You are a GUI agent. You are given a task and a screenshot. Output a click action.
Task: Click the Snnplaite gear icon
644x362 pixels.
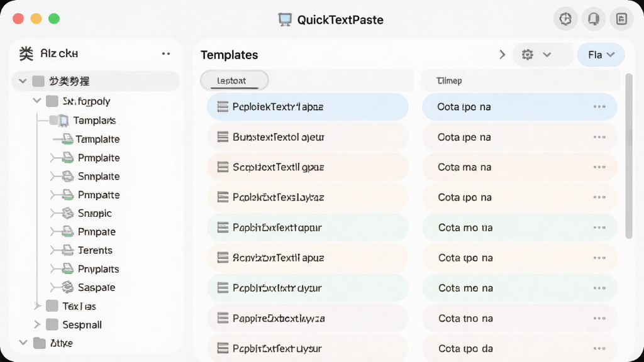tap(68, 176)
